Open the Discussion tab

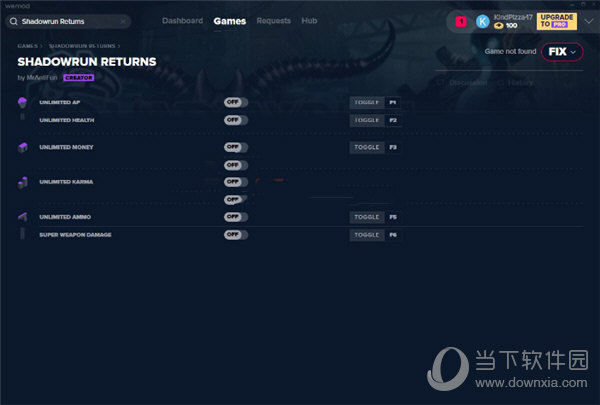point(463,83)
